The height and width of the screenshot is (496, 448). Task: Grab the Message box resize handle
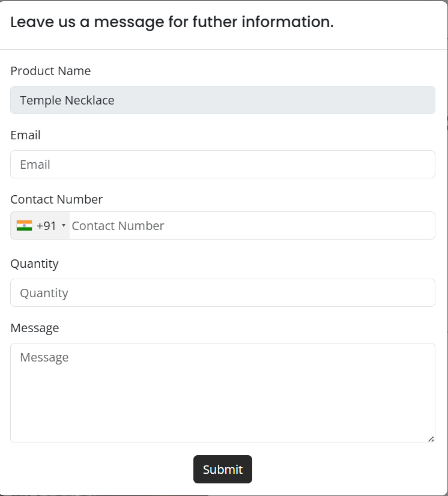pos(431,439)
